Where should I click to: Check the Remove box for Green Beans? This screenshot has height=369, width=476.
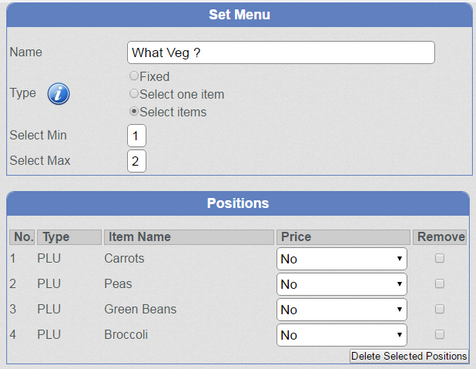click(x=440, y=309)
